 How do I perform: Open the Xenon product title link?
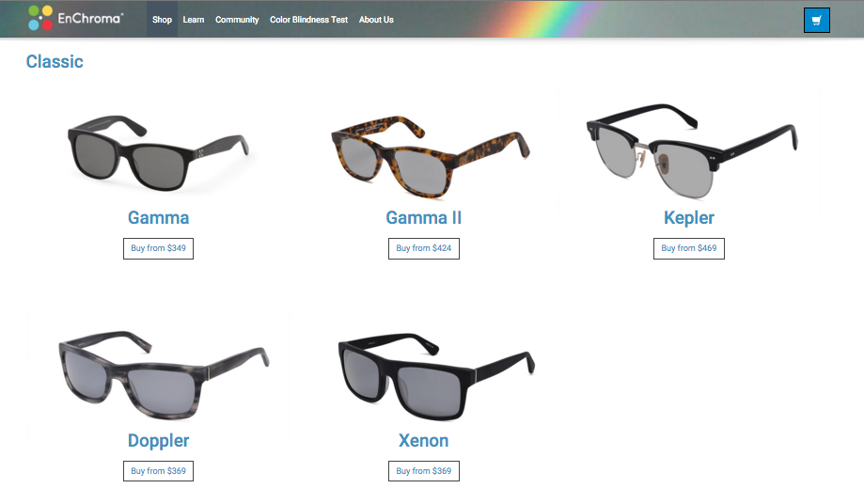[x=424, y=441]
